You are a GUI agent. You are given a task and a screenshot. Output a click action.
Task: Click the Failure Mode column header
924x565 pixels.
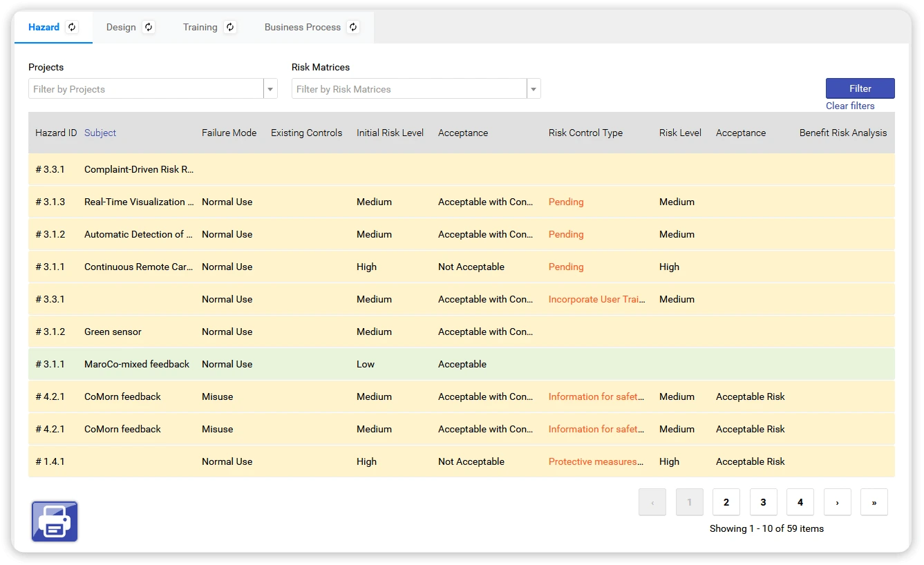tap(229, 133)
